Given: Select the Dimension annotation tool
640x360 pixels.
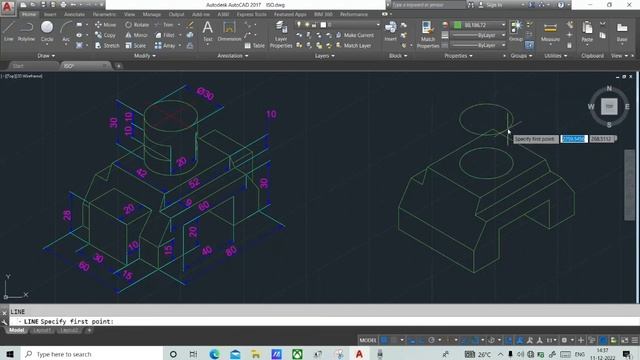Looking at the screenshot, I should click(229, 31).
